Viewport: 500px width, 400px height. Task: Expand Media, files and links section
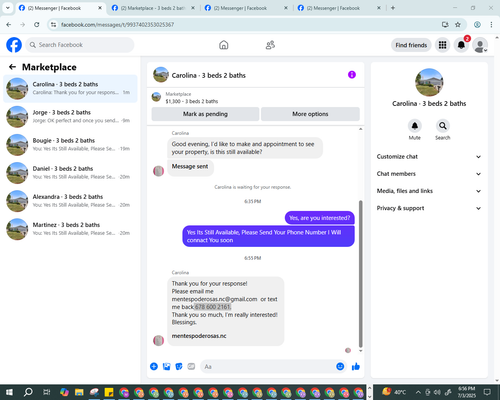point(429,191)
